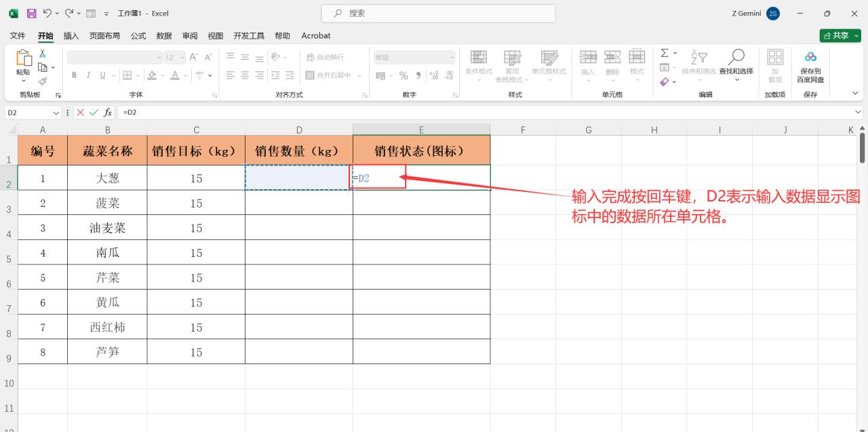Save the workbook using the floppy disk icon
The image size is (868, 432).
click(31, 13)
